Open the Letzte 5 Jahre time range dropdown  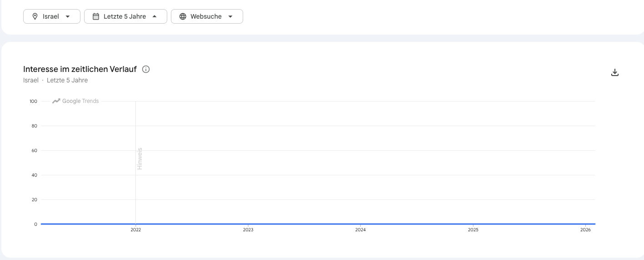coord(125,16)
